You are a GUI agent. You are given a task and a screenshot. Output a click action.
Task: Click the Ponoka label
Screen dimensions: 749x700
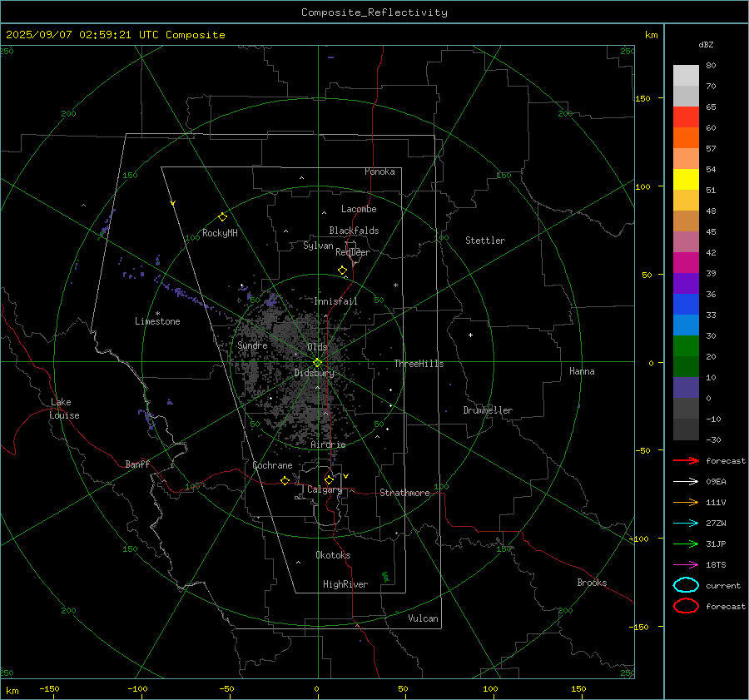(379, 171)
